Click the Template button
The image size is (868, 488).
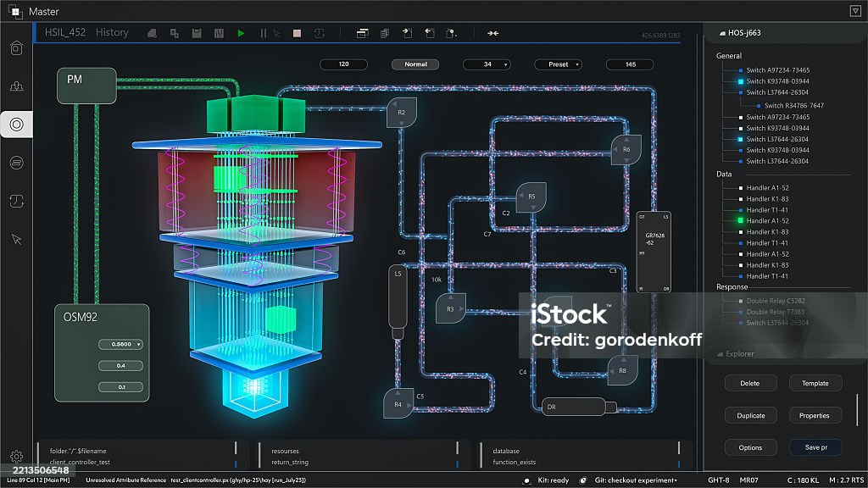point(815,383)
